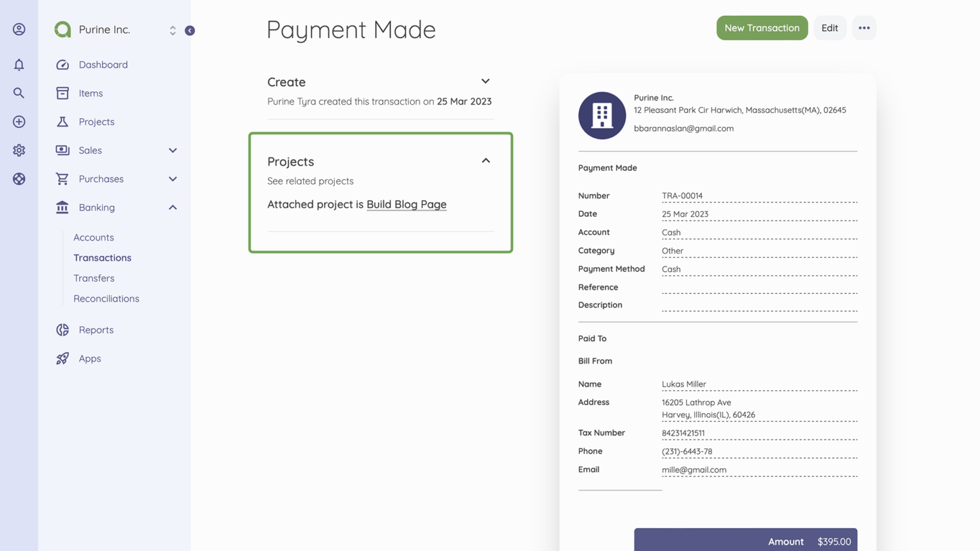Switch to the Transfers section
This screenshot has width=980, height=551.
[94, 278]
